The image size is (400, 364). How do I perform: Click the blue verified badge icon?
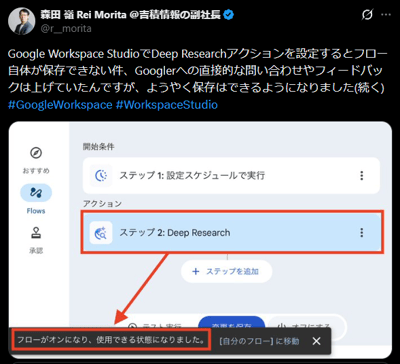229,15
